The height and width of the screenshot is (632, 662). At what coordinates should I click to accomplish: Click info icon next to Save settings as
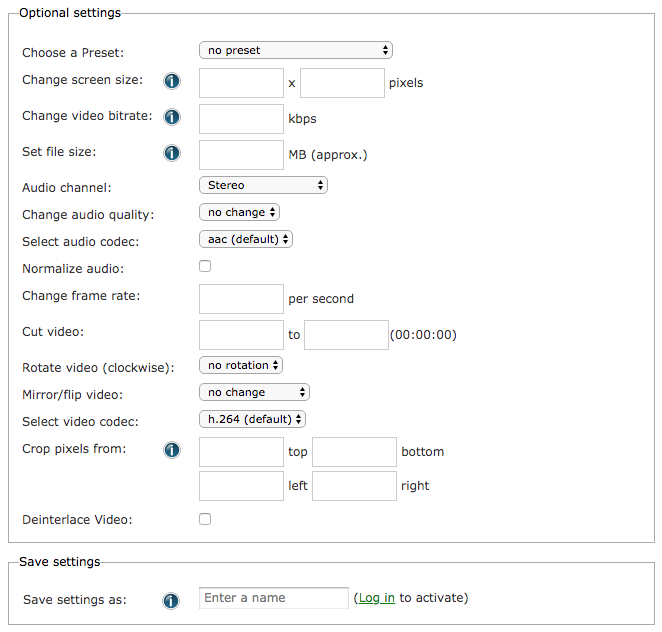click(171, 600)
